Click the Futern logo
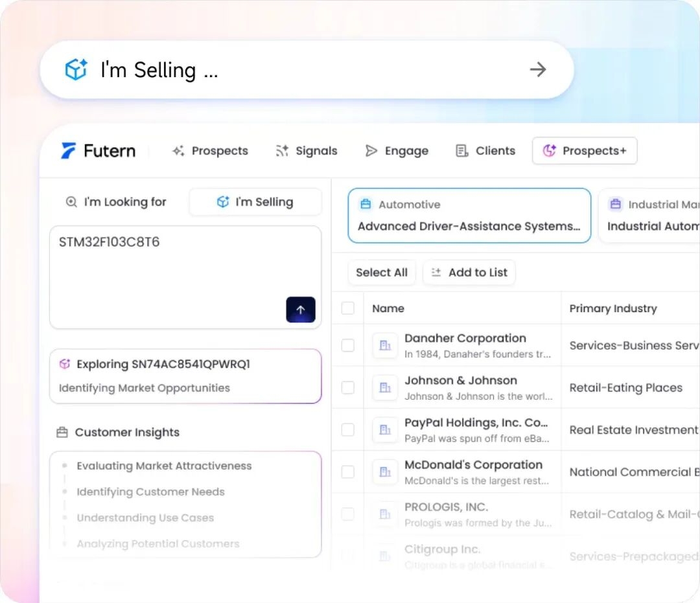This screenshot has width=700, height=603. pyautogui.click(x=99, y=151)
